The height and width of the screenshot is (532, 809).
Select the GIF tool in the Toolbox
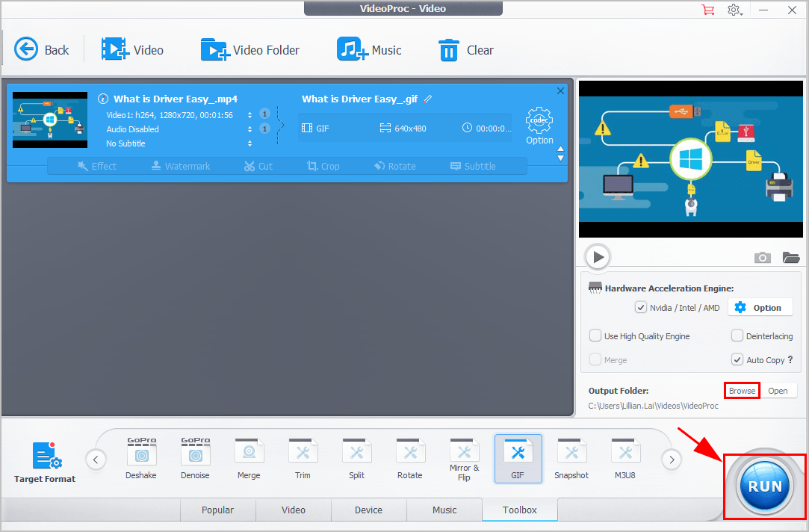tap(518, 458)
